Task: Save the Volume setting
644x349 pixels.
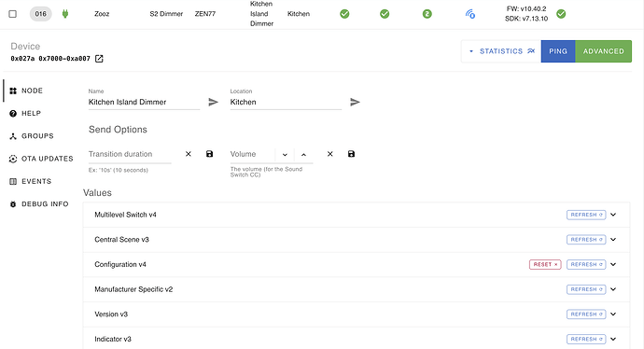Action: (x=351, y=154)
